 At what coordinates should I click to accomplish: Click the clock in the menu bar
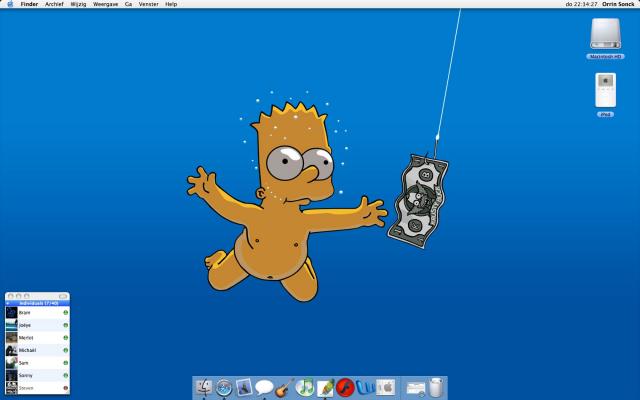point(582,4)
